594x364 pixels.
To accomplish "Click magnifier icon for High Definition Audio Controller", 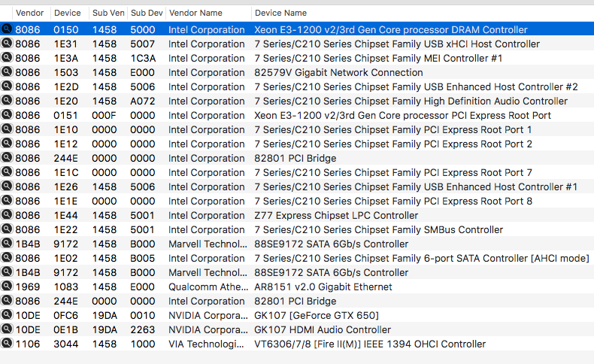I will [8, 101].
